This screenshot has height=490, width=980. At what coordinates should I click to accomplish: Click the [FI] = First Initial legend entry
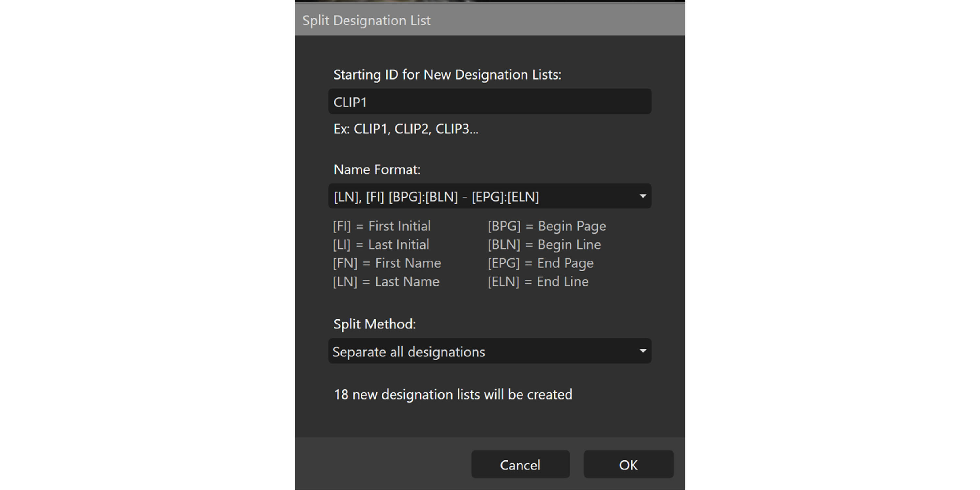click(x=381, y=226)
